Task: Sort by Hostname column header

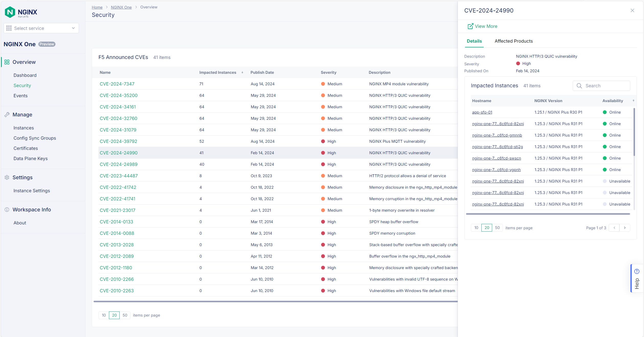Action: 481,101
